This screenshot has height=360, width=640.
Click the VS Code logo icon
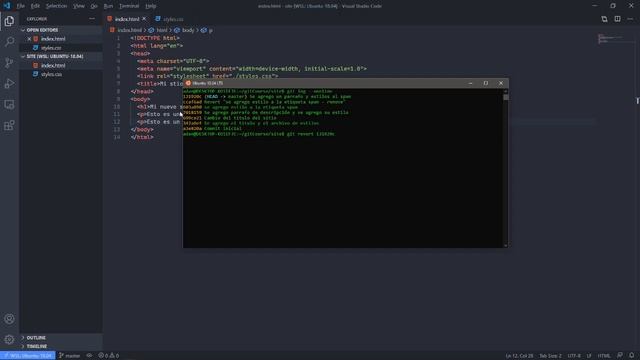(x=7, y=6)
